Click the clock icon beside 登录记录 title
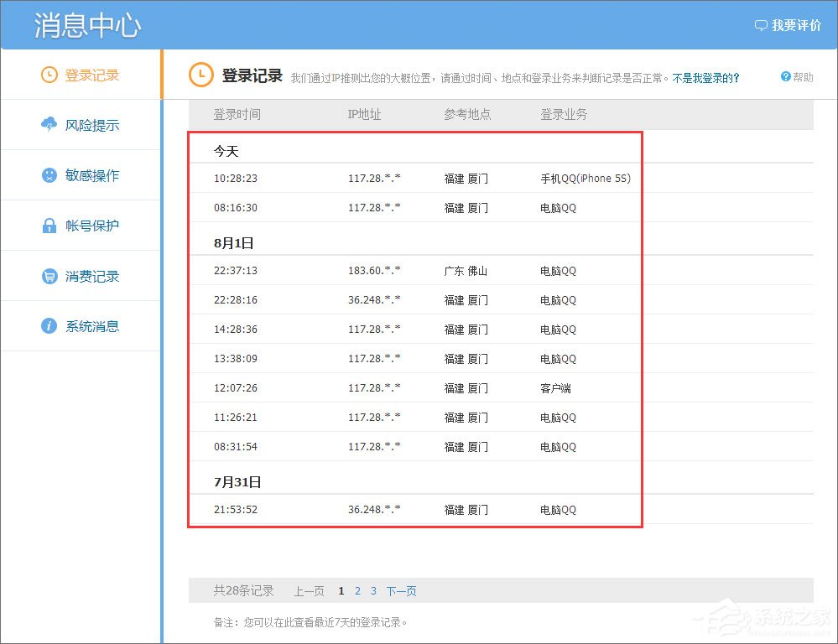Image resolution: width=838 pixels, height=644 pixels. coord(200,75)
